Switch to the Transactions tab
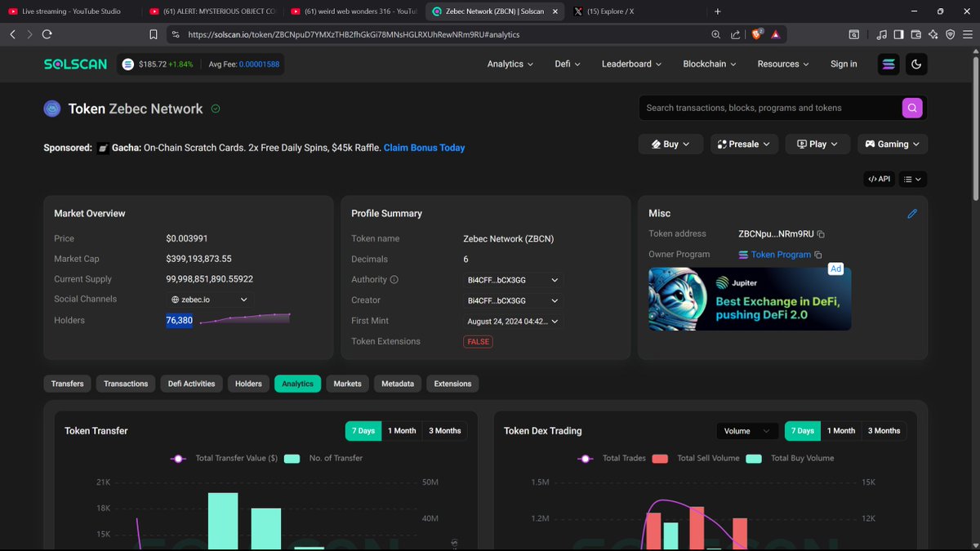 126,384
